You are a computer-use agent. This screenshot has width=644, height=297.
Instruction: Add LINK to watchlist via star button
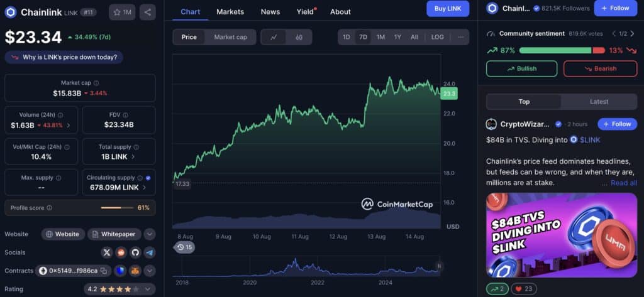click(122, 13)
